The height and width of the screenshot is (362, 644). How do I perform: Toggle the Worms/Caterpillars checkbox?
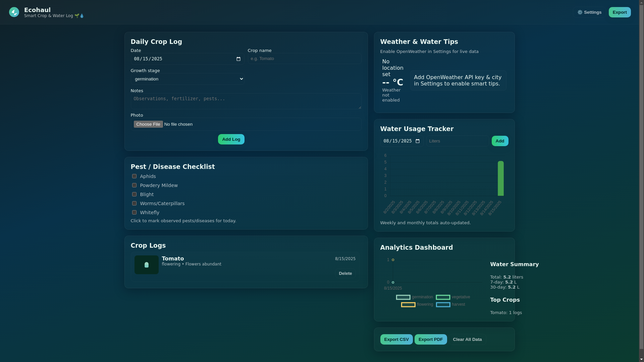134,203
